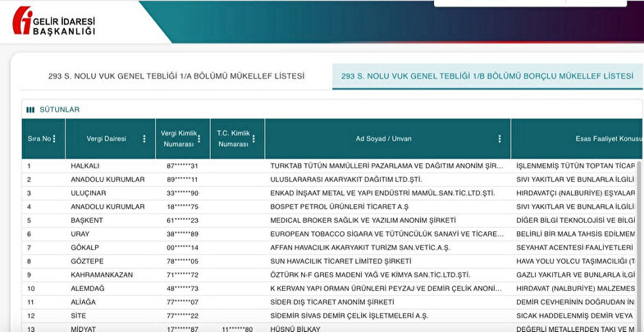Viewport: 644px width, 332px height.
Task: Click DİĞER BİLGİ TEKNOLOJİSİ activity cell
Action: pyautogui.click(x=576, y=221)
